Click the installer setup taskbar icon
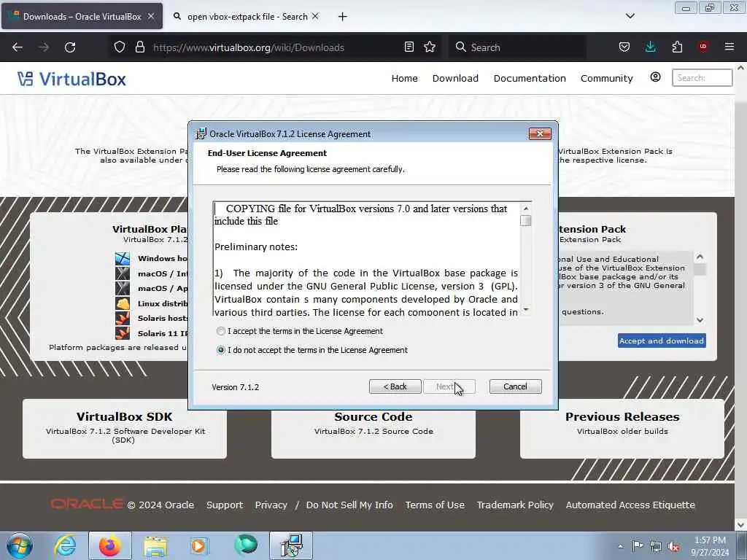747x560 pixels. (291, 545)
